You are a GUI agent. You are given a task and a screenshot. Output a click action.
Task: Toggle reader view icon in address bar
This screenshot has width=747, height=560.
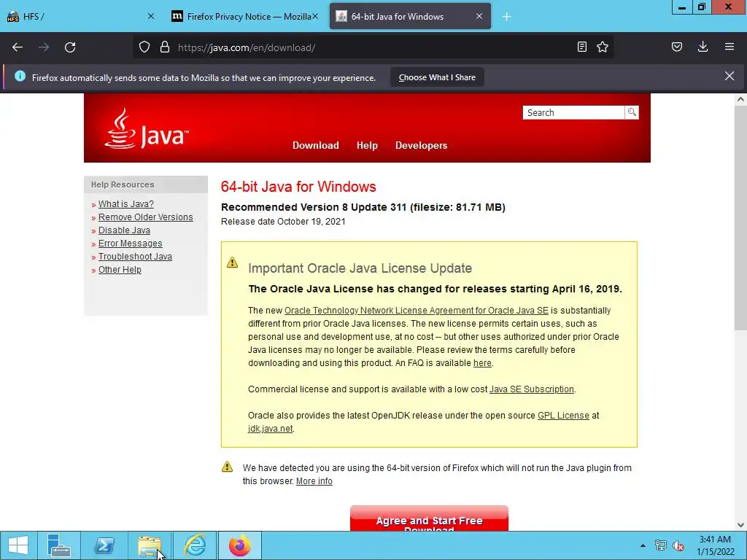click(x=581, y=47)
